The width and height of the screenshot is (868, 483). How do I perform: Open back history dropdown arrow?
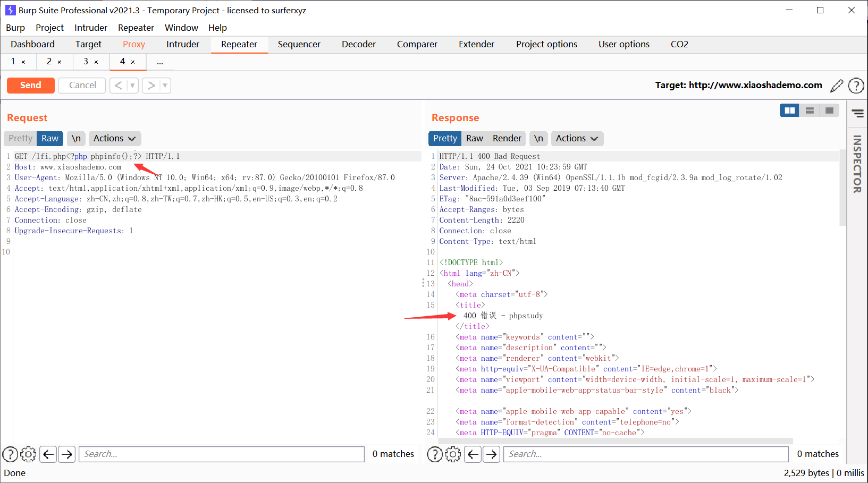click(132, 86)
